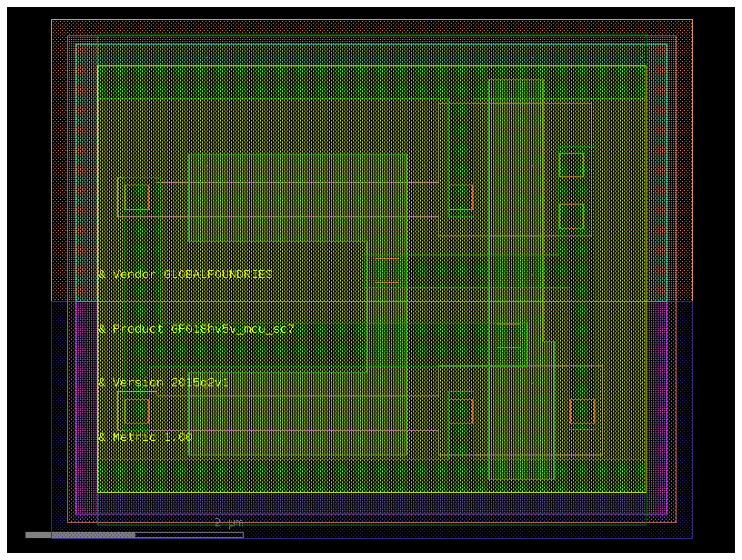
Task: Select the "& Product GF018hv5v_mcu_sc7" label
Action: point(196,329)
